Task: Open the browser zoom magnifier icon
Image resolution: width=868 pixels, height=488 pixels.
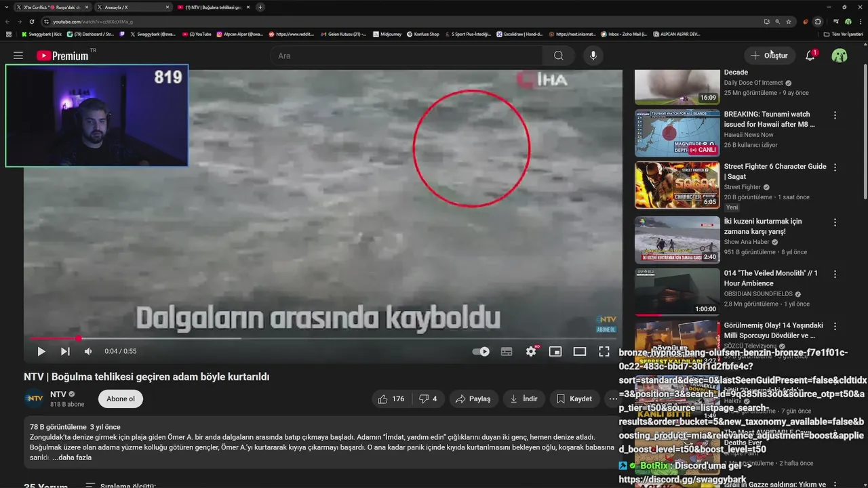Action: click(778, 22)
